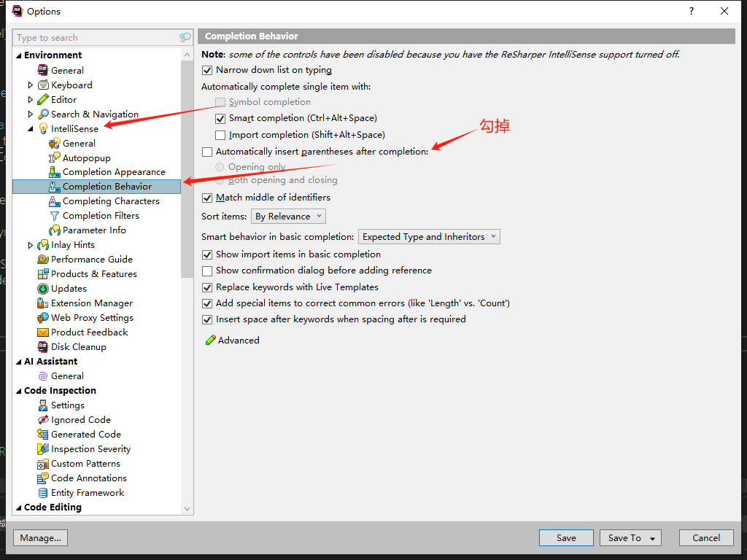
Task: Click the IntelliSense light bulb icon
Action: (43, 128)
